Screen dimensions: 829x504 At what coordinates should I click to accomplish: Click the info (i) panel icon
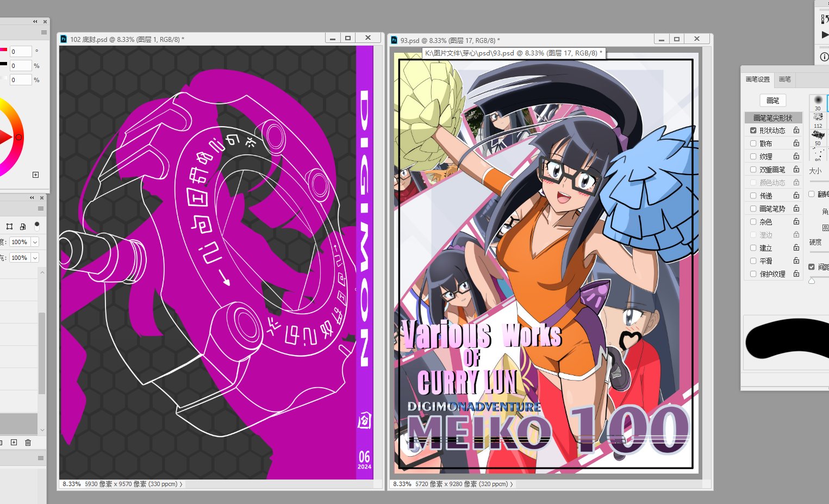(824, 57)
